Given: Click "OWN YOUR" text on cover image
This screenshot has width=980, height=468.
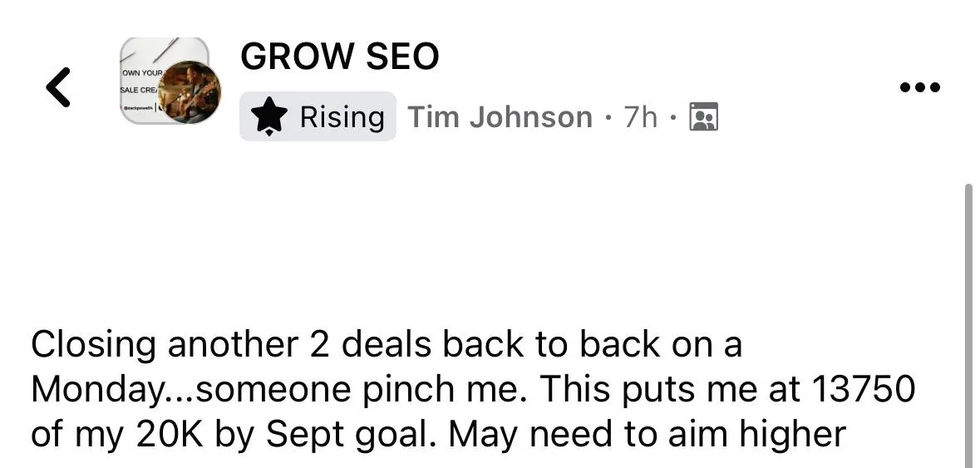Looking at the screenshot, I should (x=142, y=73).
